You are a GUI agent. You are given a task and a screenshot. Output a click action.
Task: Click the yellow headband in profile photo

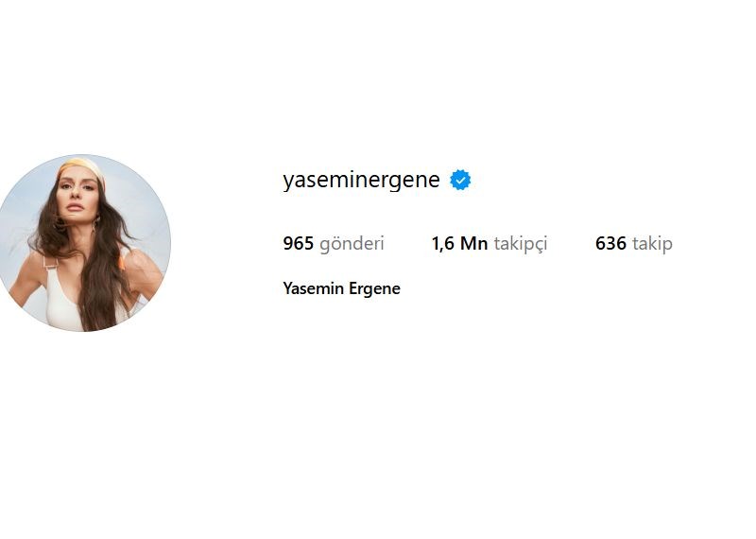pos(83,168)
